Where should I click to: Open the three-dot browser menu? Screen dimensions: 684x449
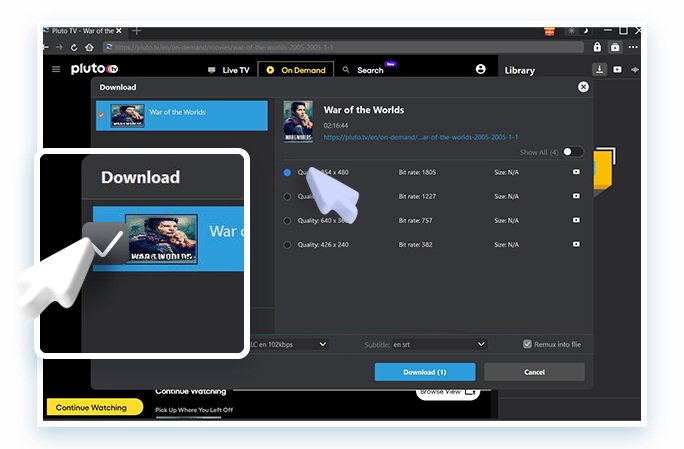633,47
